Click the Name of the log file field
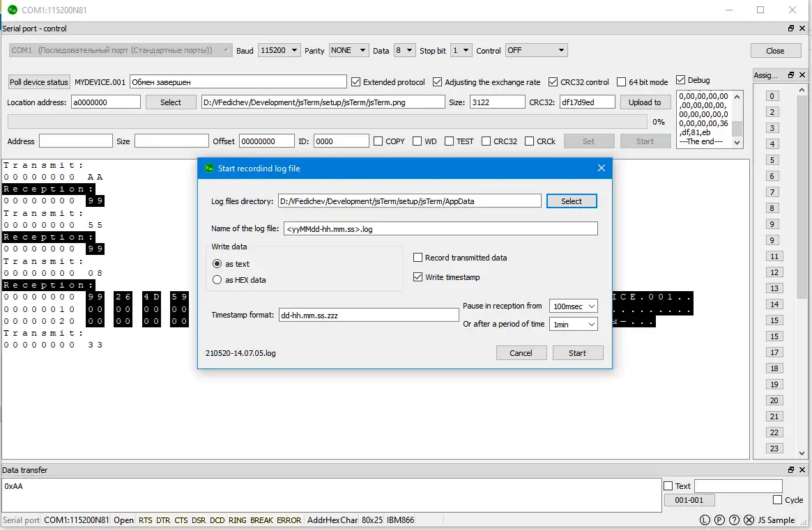 441,228
